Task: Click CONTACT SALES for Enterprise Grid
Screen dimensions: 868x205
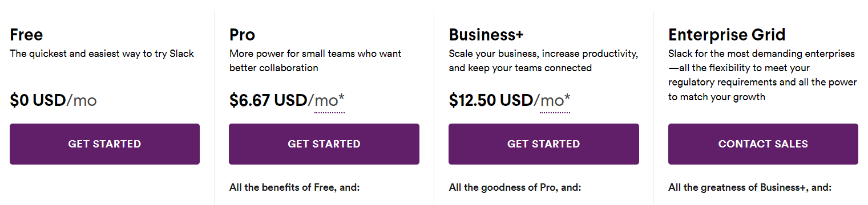Action: (763, 144)
